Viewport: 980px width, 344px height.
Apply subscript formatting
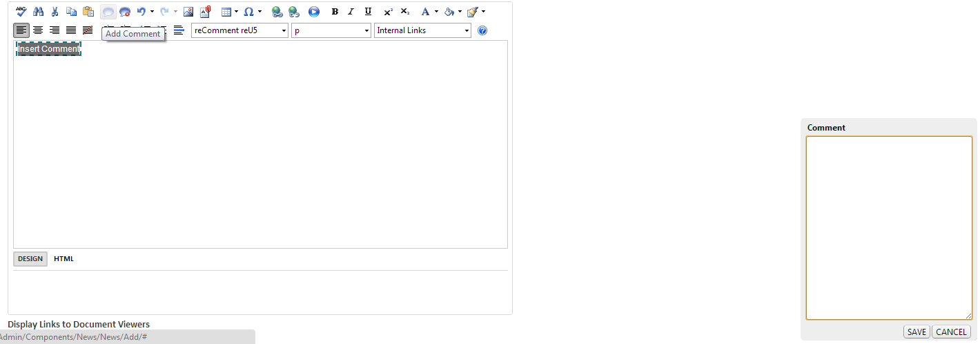tap(405, 12)
